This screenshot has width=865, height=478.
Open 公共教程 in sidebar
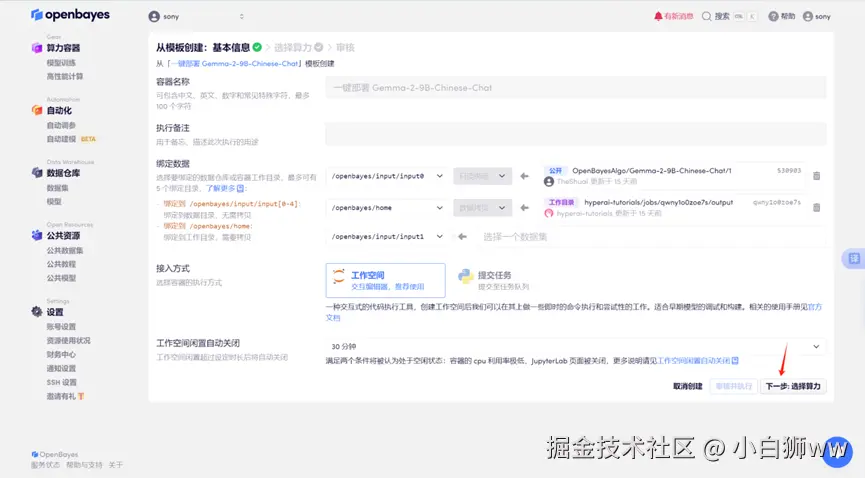(x=61, y=264)
